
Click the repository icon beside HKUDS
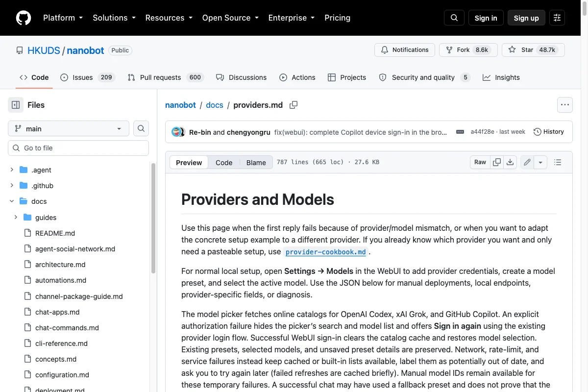click(x=20, y=50)
